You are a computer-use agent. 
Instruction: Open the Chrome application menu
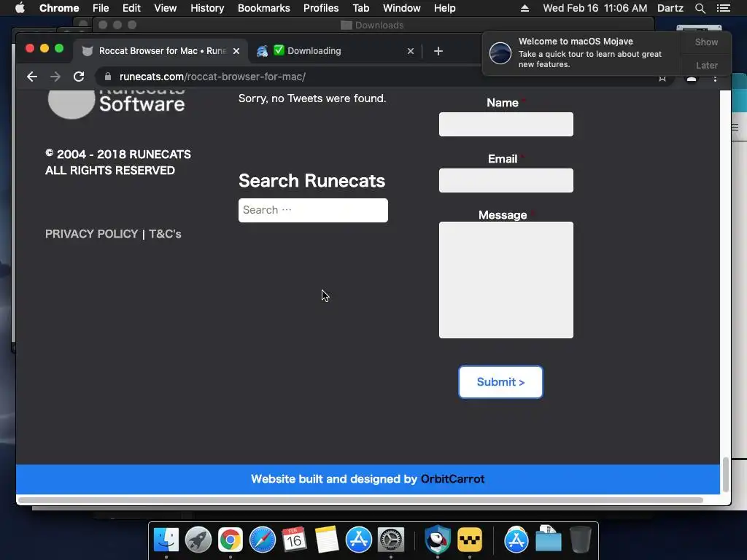coord(59,8)
